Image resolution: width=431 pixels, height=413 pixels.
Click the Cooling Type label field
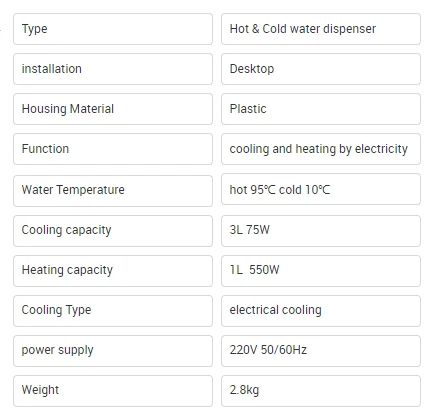pyautogui.click(x=113, y=310)
